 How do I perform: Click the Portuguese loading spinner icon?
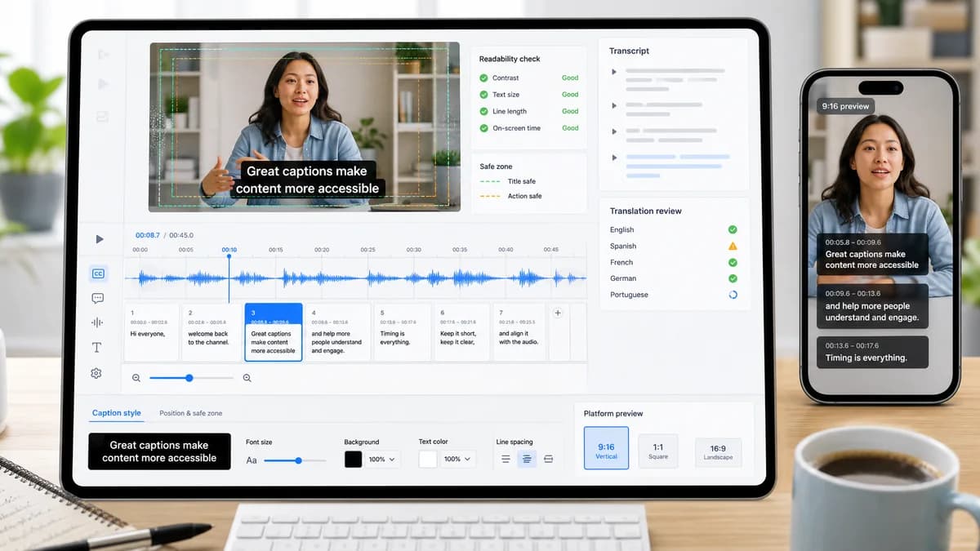[x=733, y=295]
